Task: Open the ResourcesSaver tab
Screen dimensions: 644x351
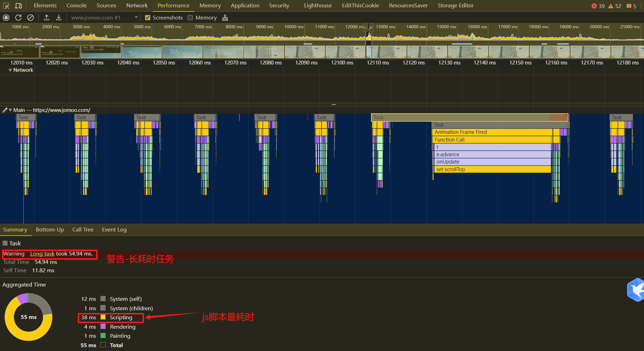Action: [x=408, y=6]
